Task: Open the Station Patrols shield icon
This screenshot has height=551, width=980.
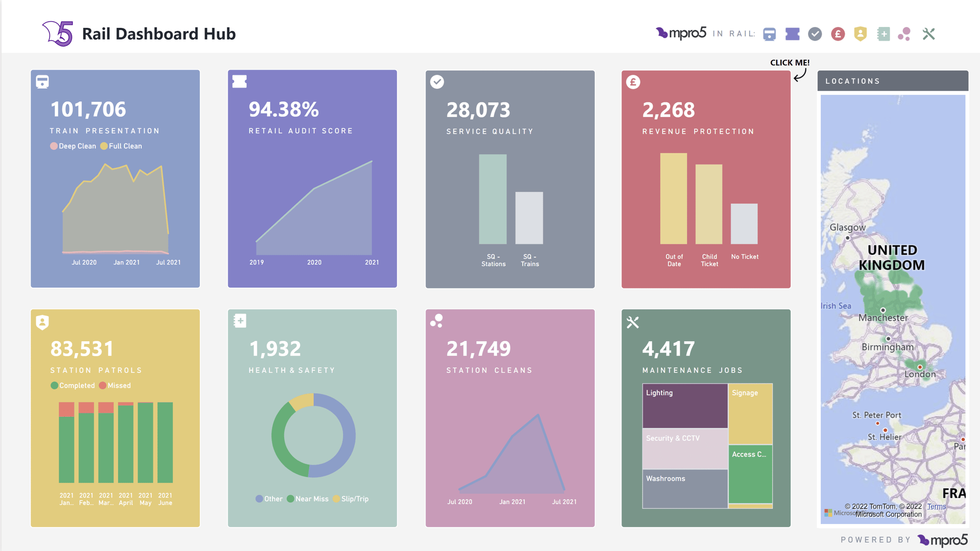Action: point(43,322)
